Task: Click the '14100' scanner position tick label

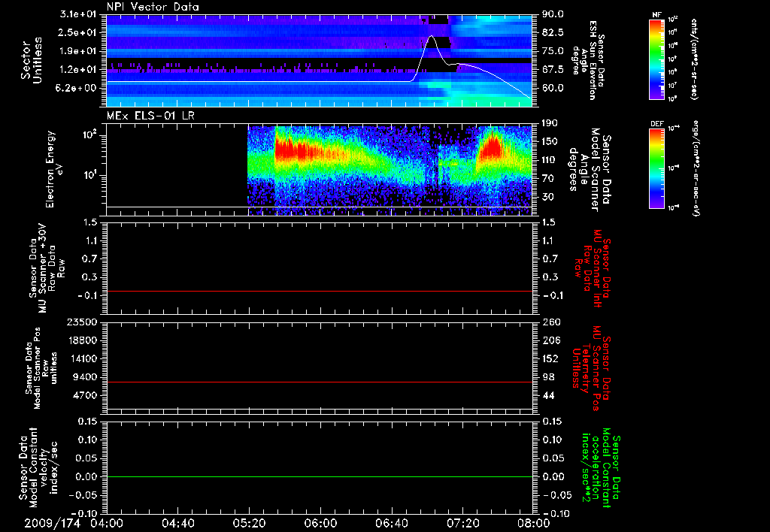Action: click(82, 358)
